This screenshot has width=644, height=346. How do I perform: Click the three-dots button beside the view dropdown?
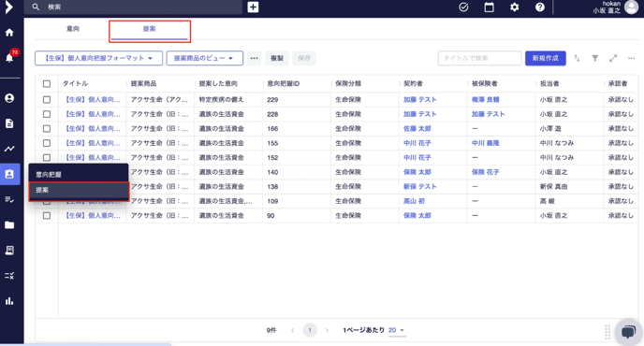pyautogui.click(x=255, y=58)
